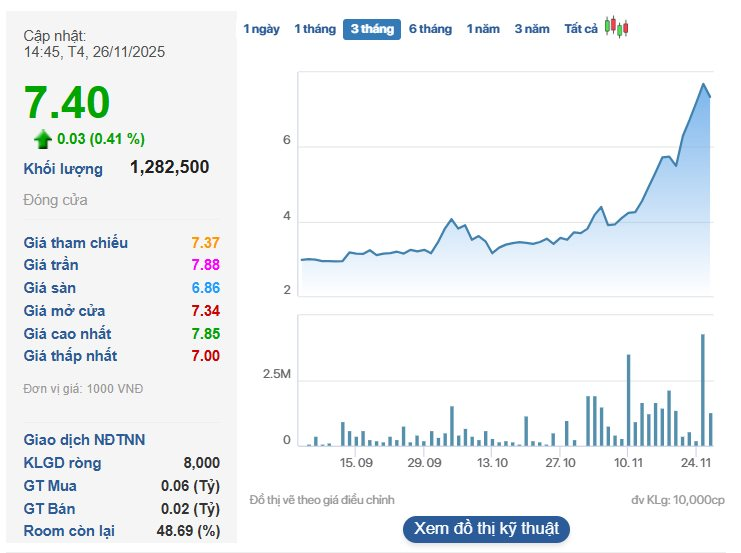Click the 15.09 date axis label

click(356, 463)
